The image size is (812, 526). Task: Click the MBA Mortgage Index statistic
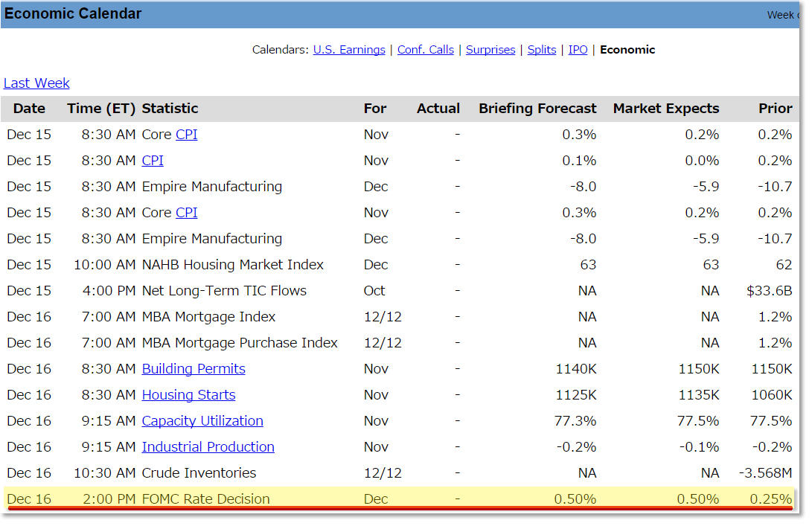(x=208, y=316)
